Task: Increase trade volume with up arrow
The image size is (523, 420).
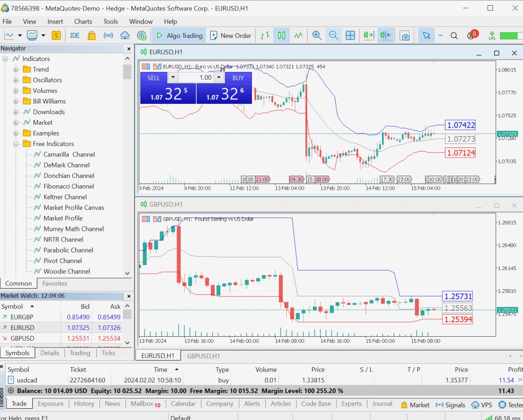Action: click(x=219, y=78)
